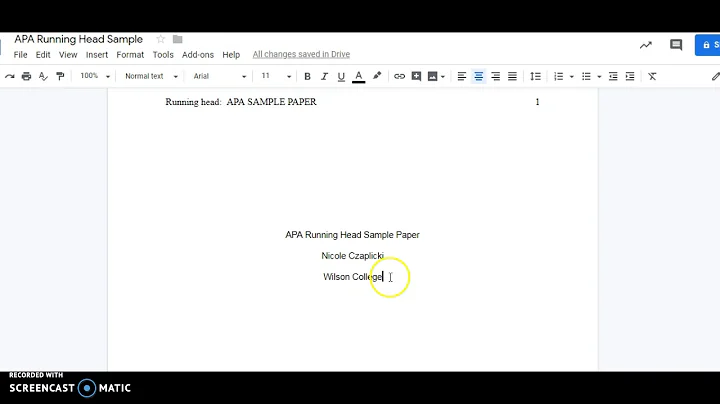Viewport: 720px width, 404px height.
Task: Open editing mode pencil icon
Action: tap(715, 77)
